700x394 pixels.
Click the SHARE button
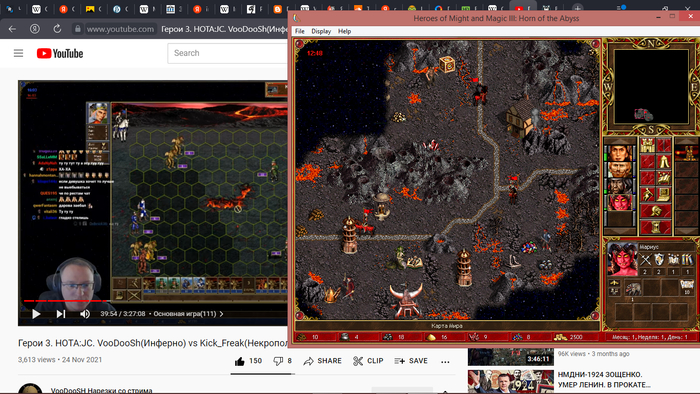322,361
